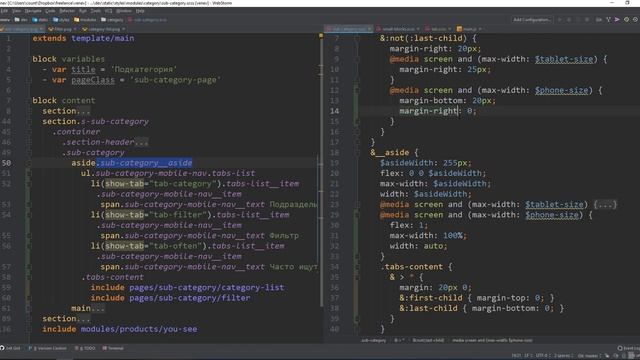This screenshot has height=360, width=640.
Task: Expand folded tablet-size media block on line 23
Action: 604,204
